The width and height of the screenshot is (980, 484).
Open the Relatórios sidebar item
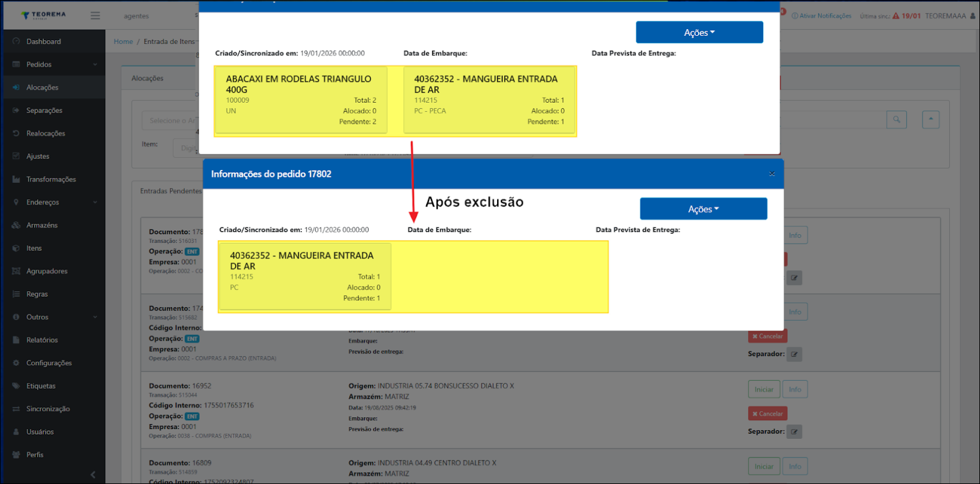coord(42,340)
